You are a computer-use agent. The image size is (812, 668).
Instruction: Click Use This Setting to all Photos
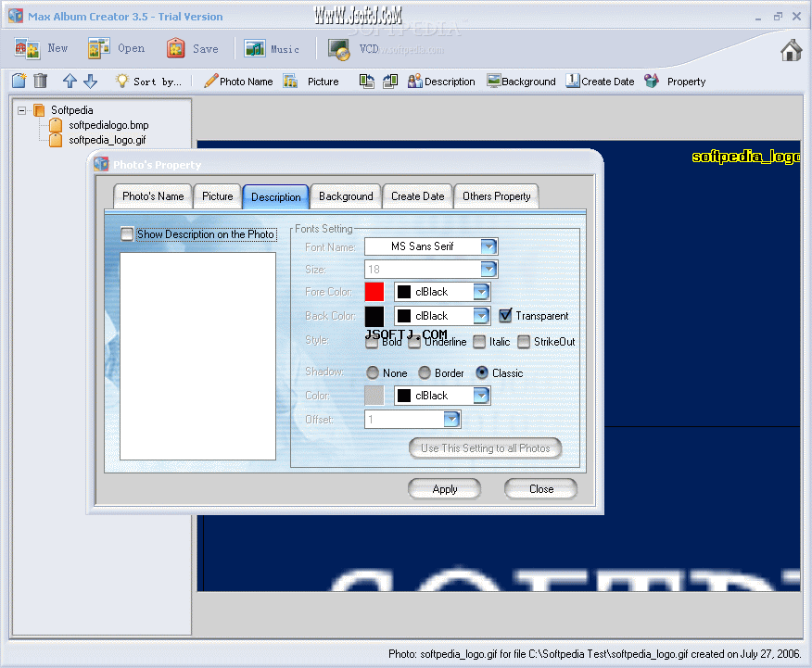click(485, 448)
